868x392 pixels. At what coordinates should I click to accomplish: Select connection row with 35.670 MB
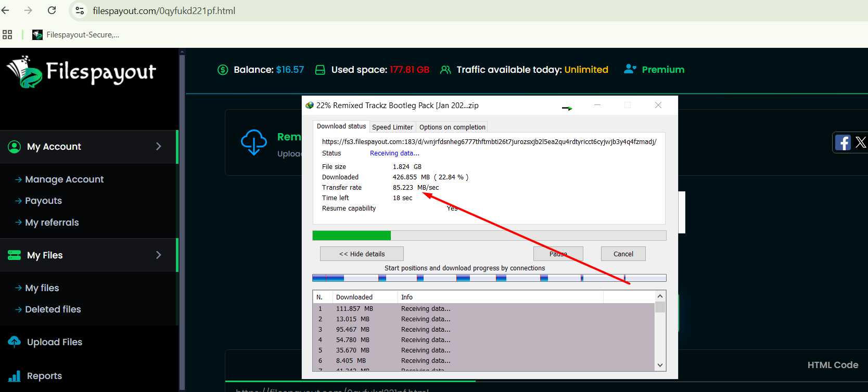tap(484, 350)
